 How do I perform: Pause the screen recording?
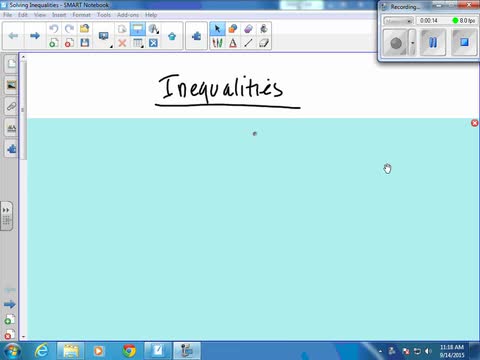pyautogui.click(x=433, y=42)
